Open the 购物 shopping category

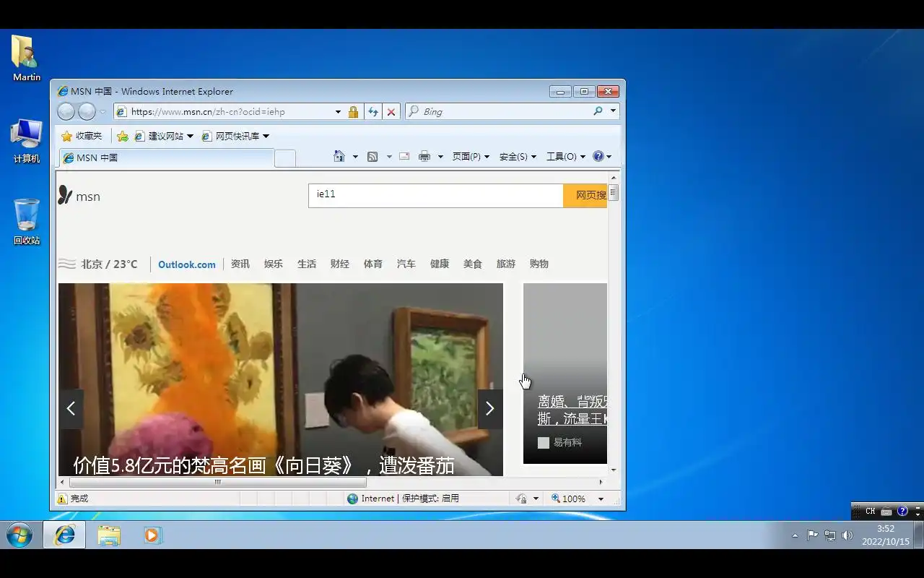[x=539, y=264]
